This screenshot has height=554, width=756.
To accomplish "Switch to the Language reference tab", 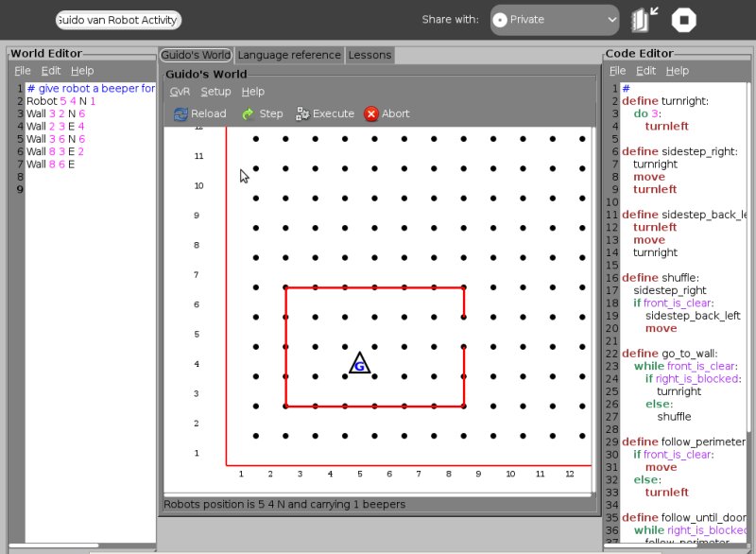I will pyautogui.click(x=288, y=55).
